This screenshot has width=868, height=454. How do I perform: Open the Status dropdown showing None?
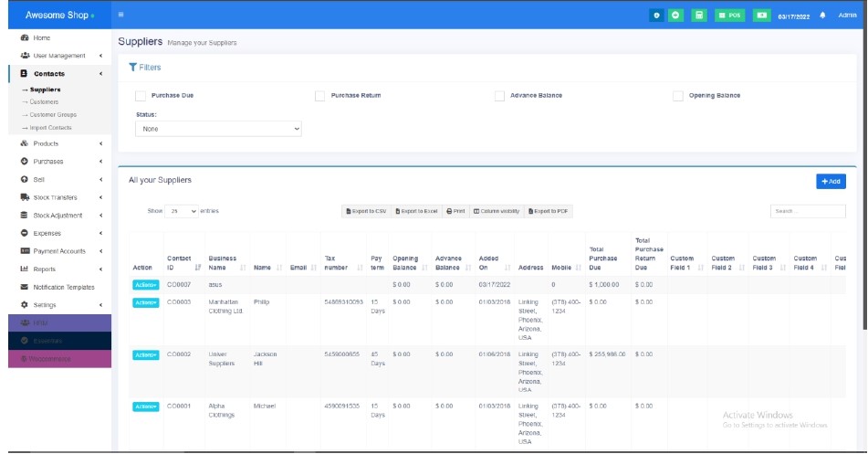coord(218,130)
